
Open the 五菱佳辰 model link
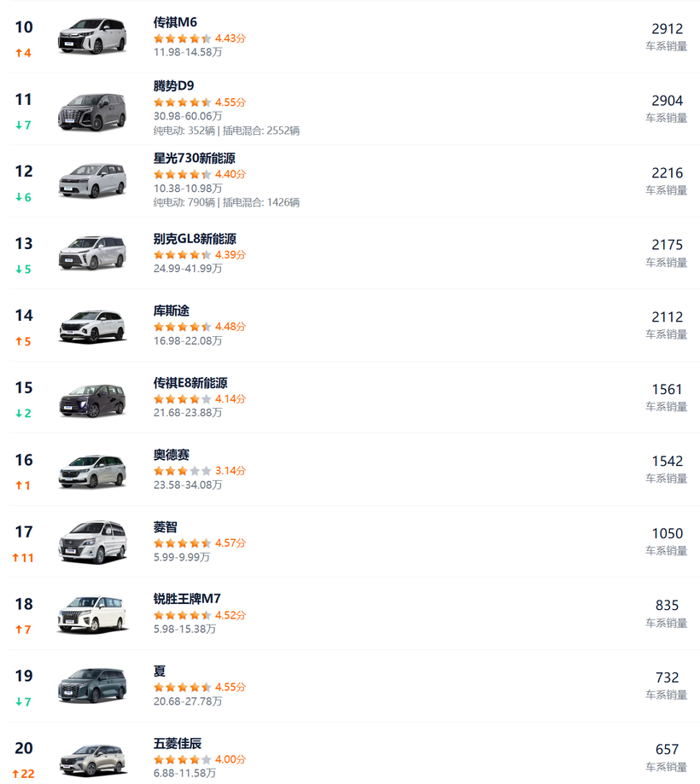[x=178, y=744]
